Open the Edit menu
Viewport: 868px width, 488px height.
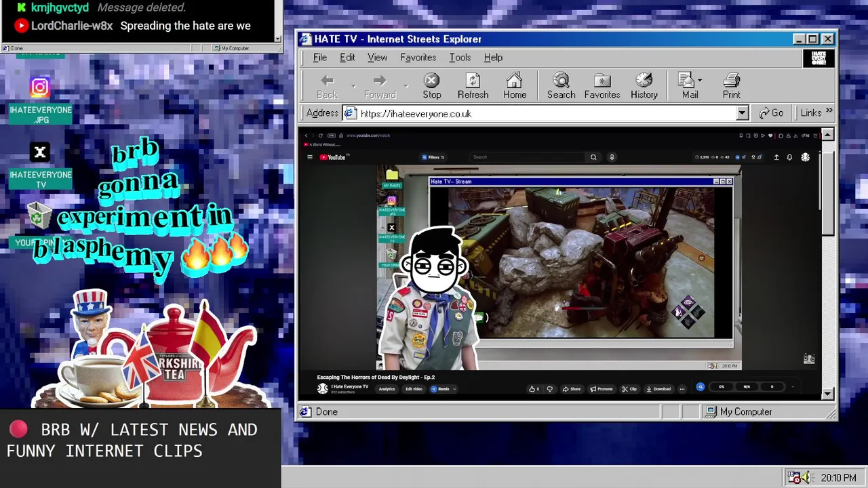click(x=347, y=58)
